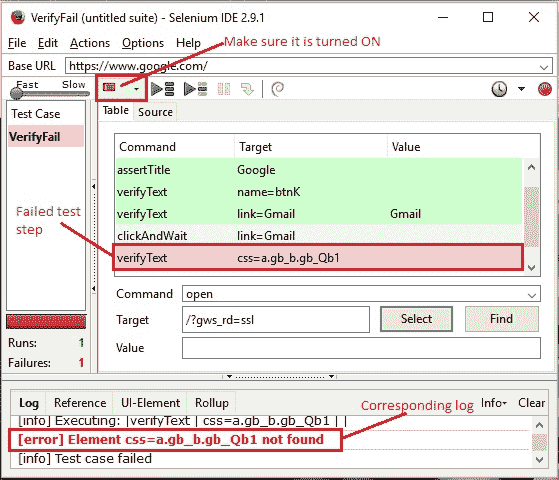
Task: Click the red test progress bar
Action: tap(46, 321)
